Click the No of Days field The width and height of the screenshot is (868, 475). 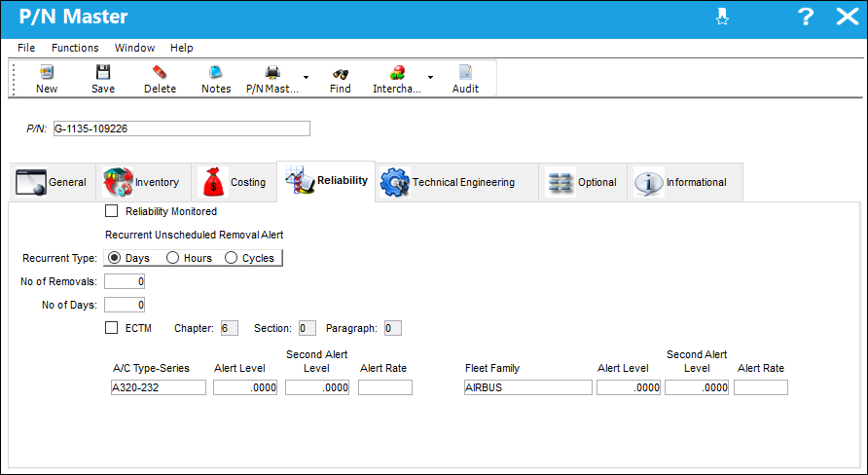125,305
